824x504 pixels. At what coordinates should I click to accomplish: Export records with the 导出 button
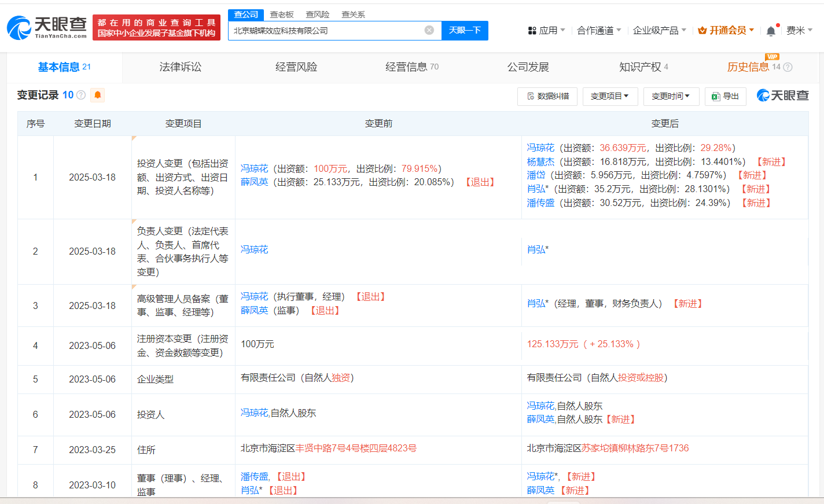coord(725,96)
